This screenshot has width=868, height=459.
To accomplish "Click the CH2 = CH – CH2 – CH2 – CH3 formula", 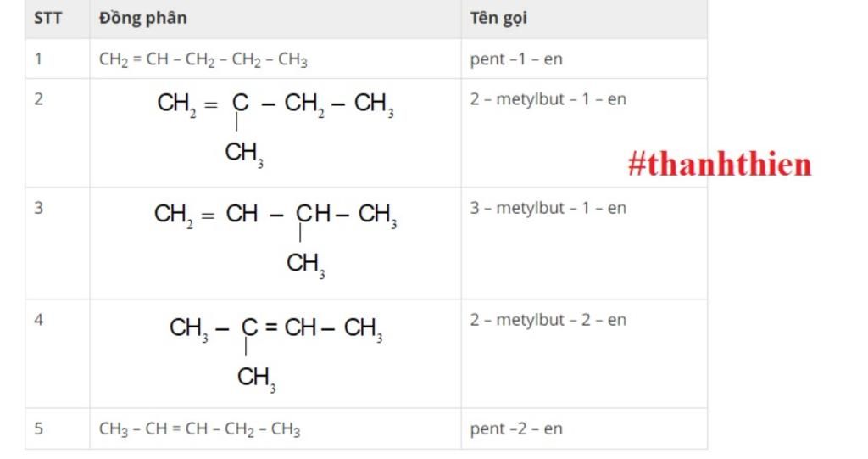I will point(203,59).
